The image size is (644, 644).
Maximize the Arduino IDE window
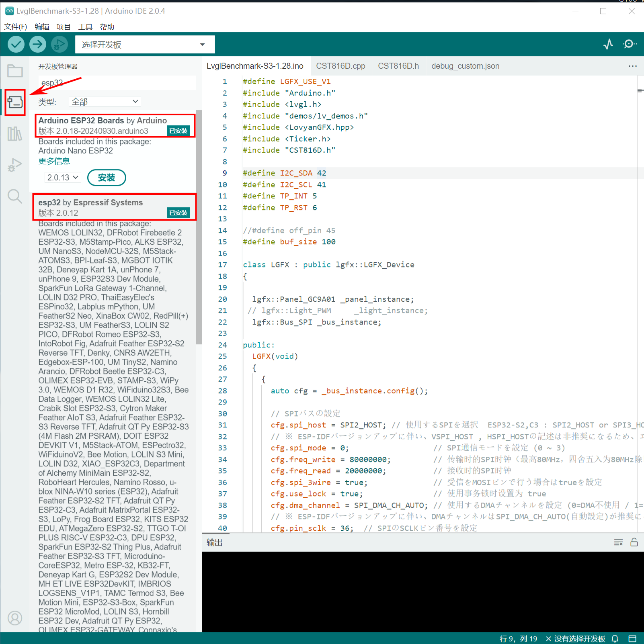click(x=603, y=11)
